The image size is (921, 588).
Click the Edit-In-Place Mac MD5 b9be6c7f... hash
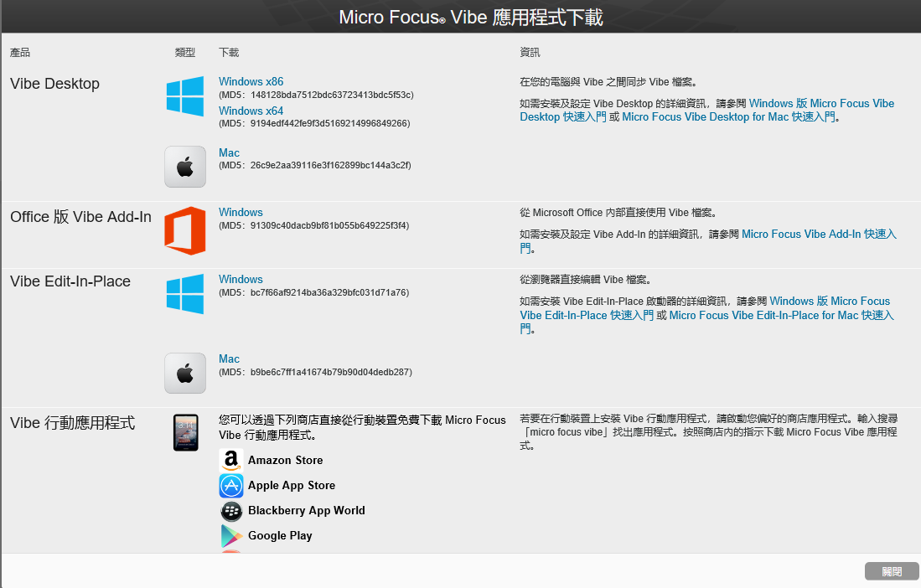pyautogui.click(x=315, y=372)
